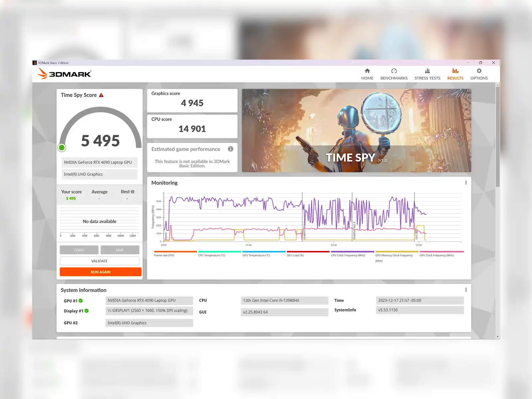Open System information three-dot menu
The height and width of the screenshot is (399, 532).
(466, 290)
